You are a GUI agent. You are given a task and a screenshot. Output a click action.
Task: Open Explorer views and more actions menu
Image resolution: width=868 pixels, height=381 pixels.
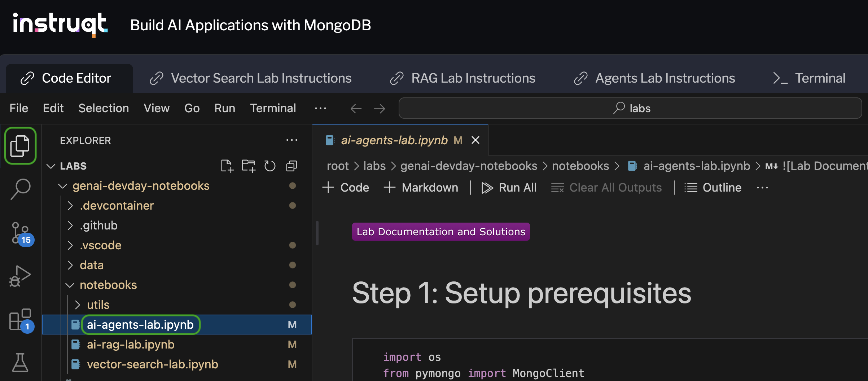point(291,140)
